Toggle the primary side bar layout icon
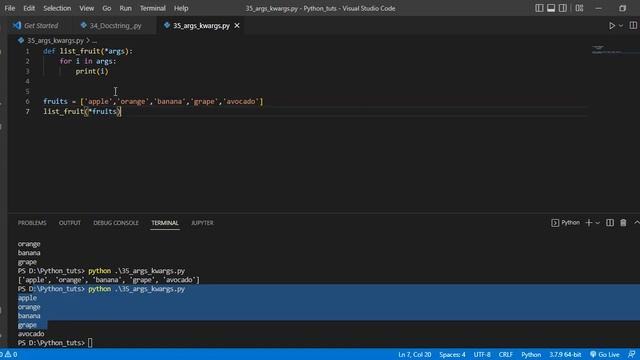 pos(539,8)
